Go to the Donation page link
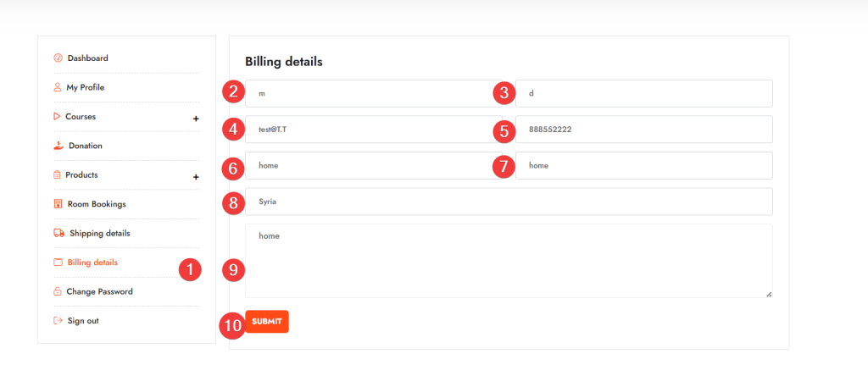 [85, 146]
